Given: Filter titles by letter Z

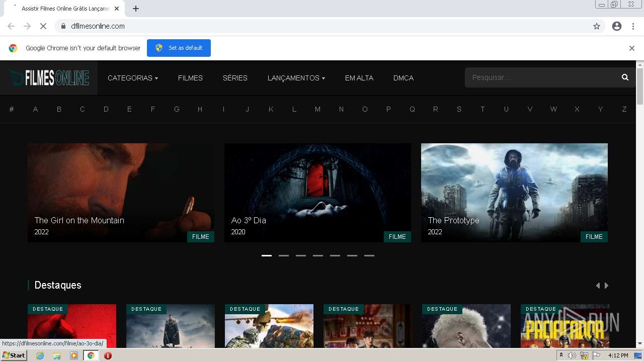Looking at the screenshot, I should pos(624,109).
